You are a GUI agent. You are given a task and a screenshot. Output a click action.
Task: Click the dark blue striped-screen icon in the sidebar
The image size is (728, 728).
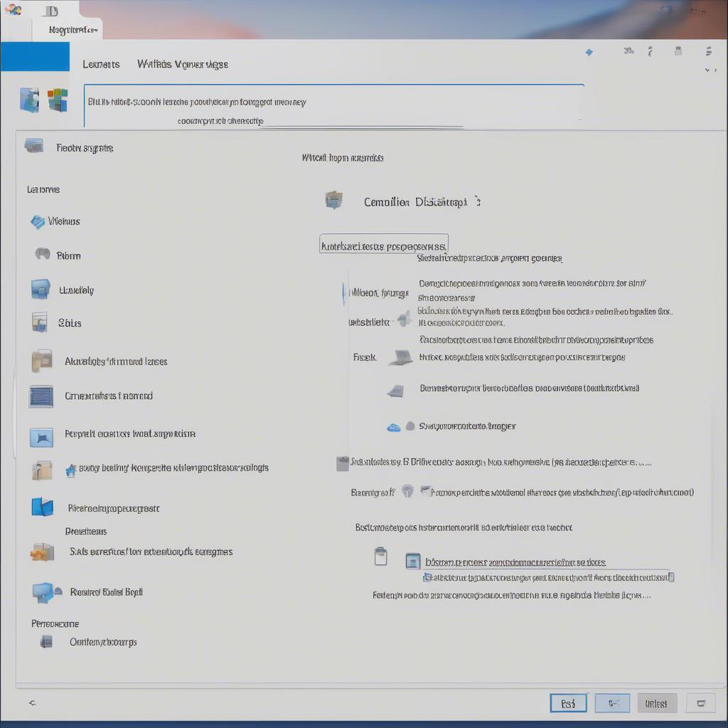click(x=41, y=397)
